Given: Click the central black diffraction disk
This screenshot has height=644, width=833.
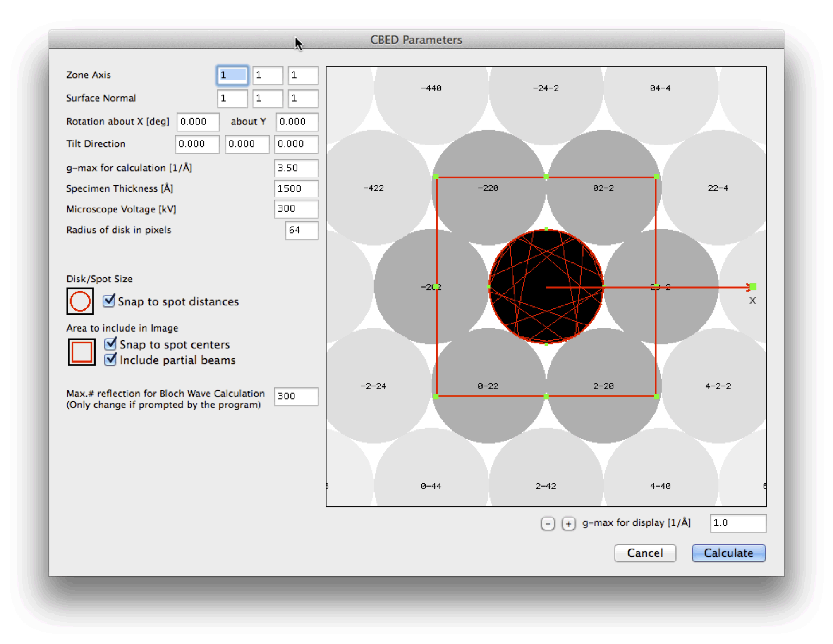Looking at the screenshot, I should pyautogui.click(x=546, y=286).
